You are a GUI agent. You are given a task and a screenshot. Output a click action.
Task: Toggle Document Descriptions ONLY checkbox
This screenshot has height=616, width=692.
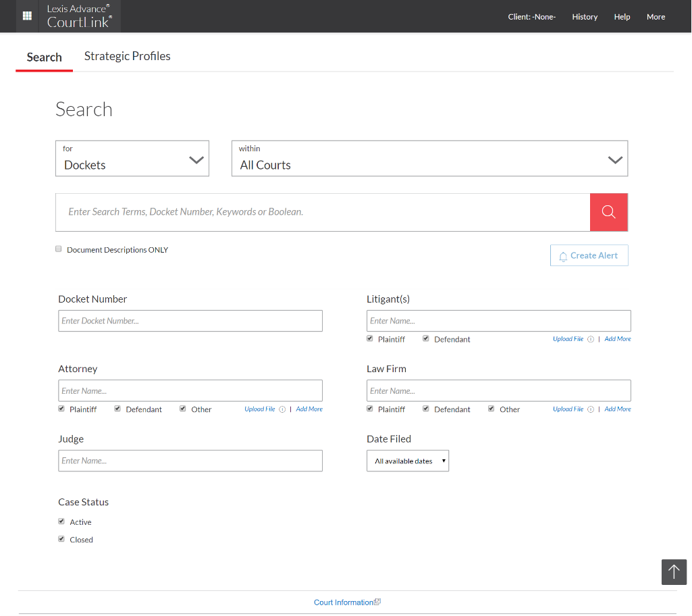pos(58,249)
